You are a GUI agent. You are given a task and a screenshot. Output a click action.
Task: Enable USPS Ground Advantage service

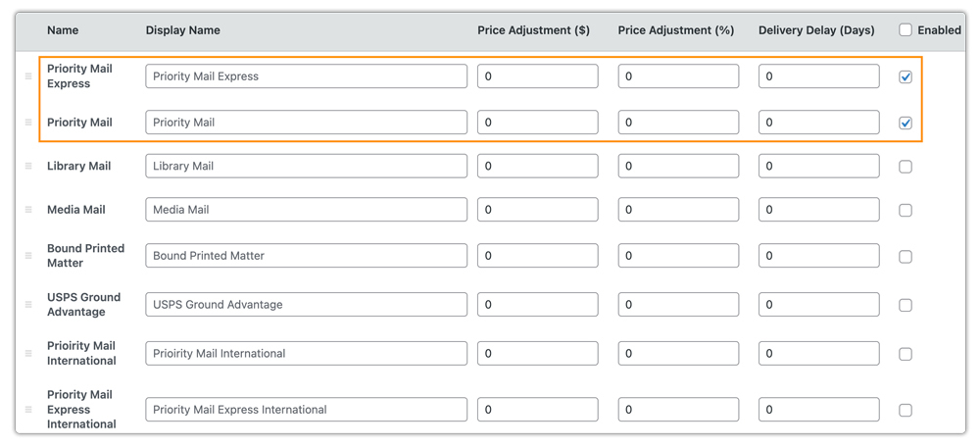pos(906,305)
